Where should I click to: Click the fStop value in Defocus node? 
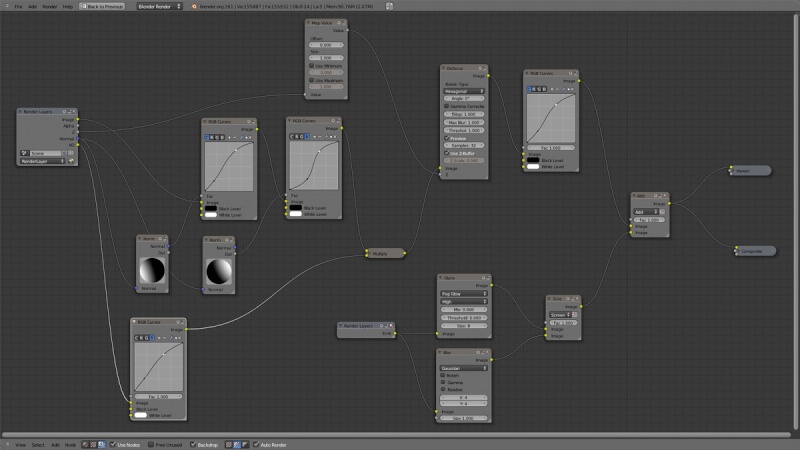(464, 114)
